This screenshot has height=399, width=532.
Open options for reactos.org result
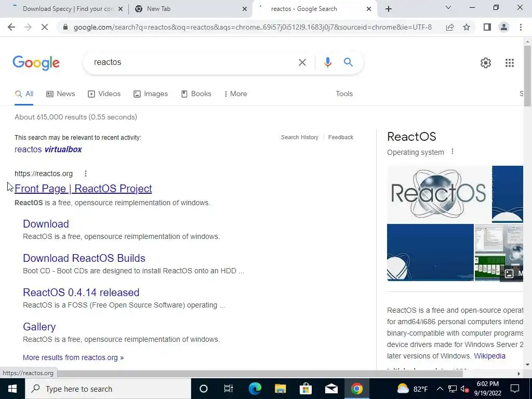86,174
